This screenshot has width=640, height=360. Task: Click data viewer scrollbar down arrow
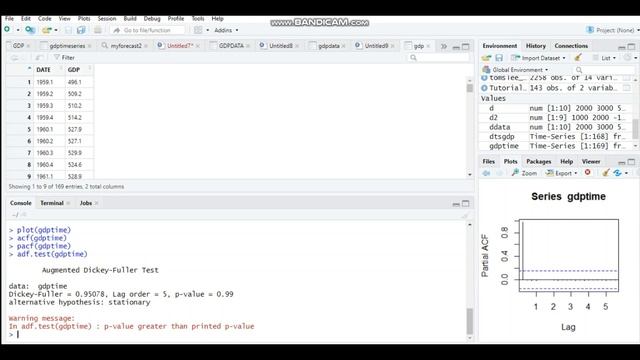(x=469, y=175)
